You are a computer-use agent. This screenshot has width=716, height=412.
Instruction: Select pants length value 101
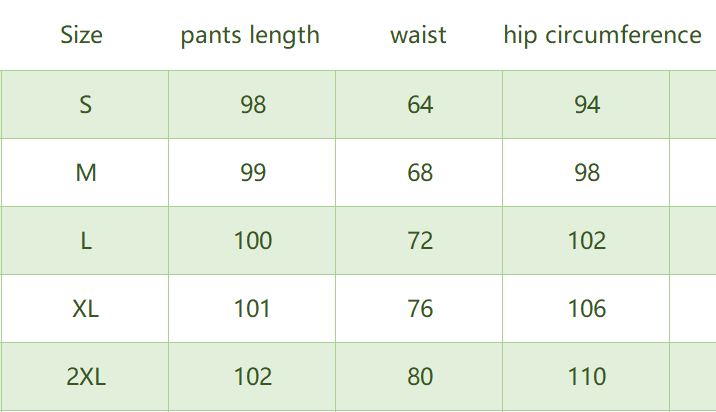click(252, 308)
